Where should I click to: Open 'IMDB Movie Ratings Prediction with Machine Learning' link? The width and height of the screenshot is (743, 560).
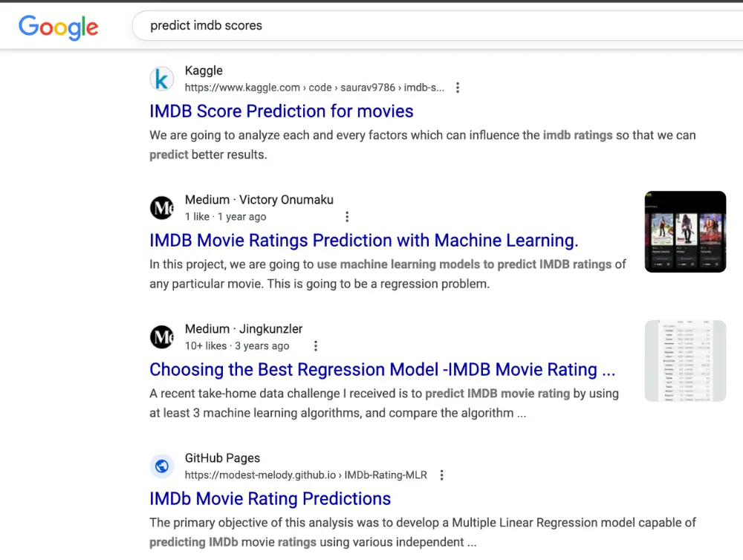pos(364,241)
